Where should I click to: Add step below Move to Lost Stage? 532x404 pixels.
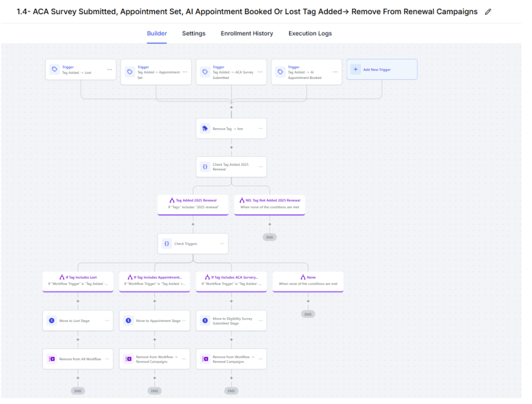click(78, 340)
